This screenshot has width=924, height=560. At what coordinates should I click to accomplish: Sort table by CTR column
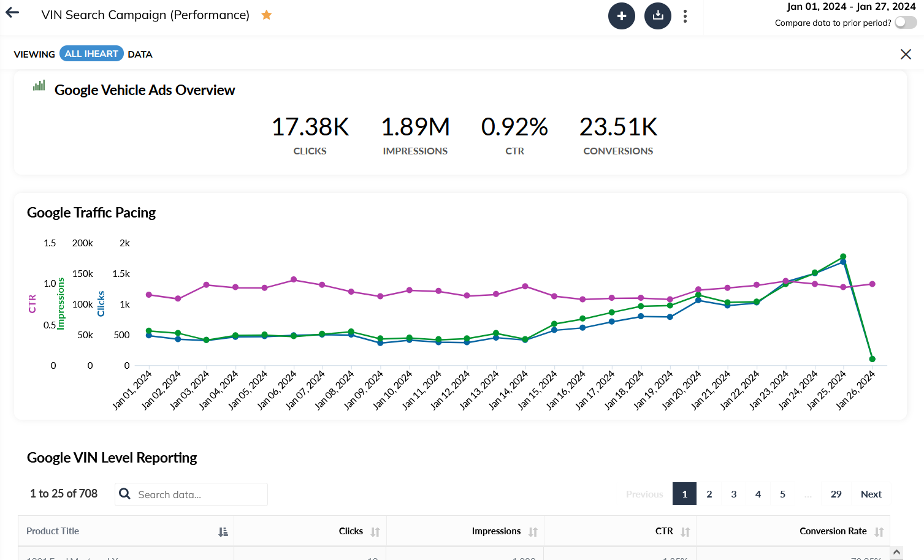(685, 532)
